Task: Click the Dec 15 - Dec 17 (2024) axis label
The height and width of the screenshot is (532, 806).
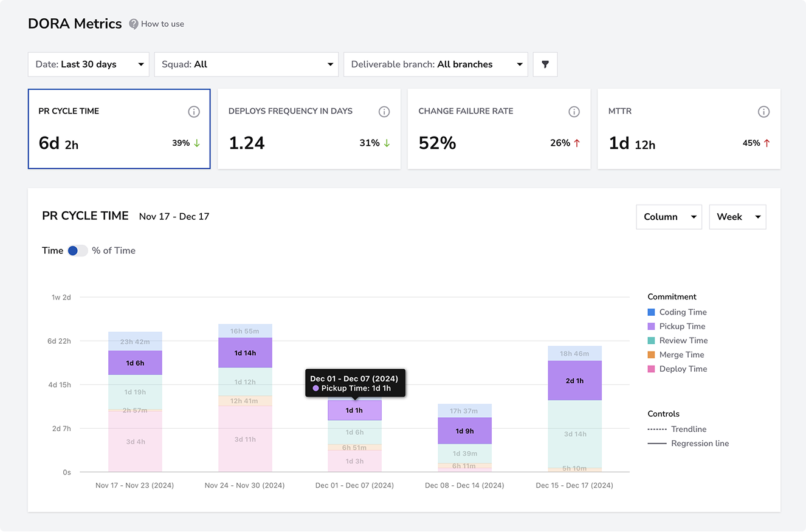Action: point(574,486)
